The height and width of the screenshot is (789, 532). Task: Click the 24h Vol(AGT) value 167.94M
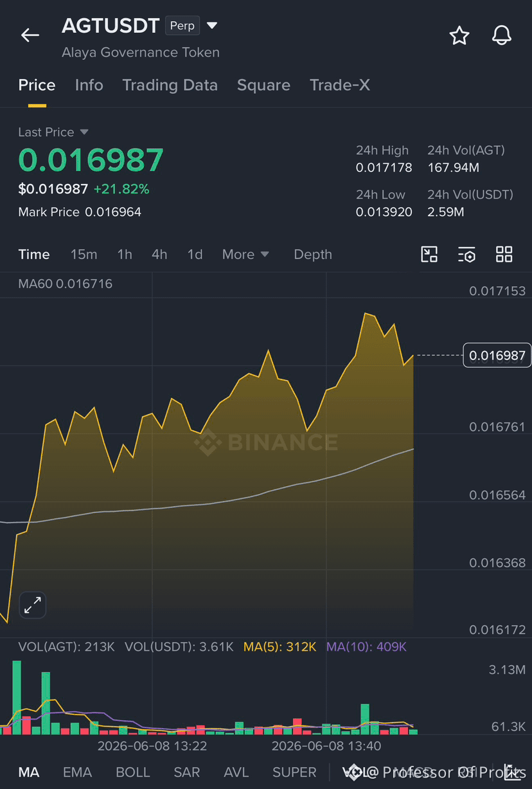click(454, 168)
